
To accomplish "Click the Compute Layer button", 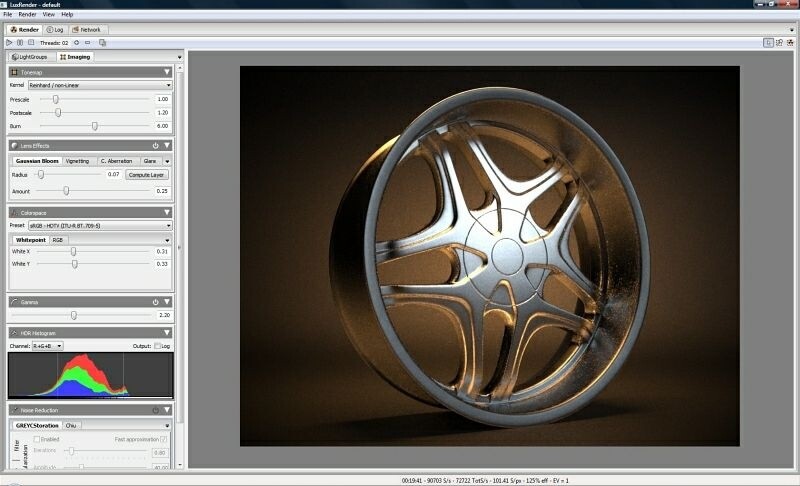I will coord(146,175).
